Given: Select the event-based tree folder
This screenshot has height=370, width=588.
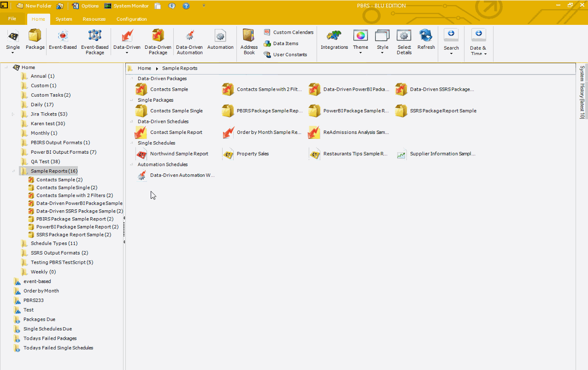Looking at the screenshot, I should point(32,281).
